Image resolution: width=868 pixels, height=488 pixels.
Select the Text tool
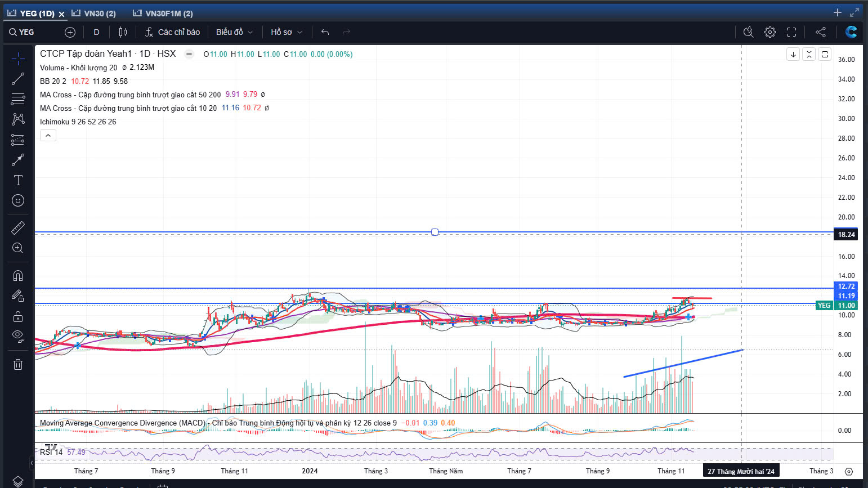pyautogui.click(x=18, y=180)
